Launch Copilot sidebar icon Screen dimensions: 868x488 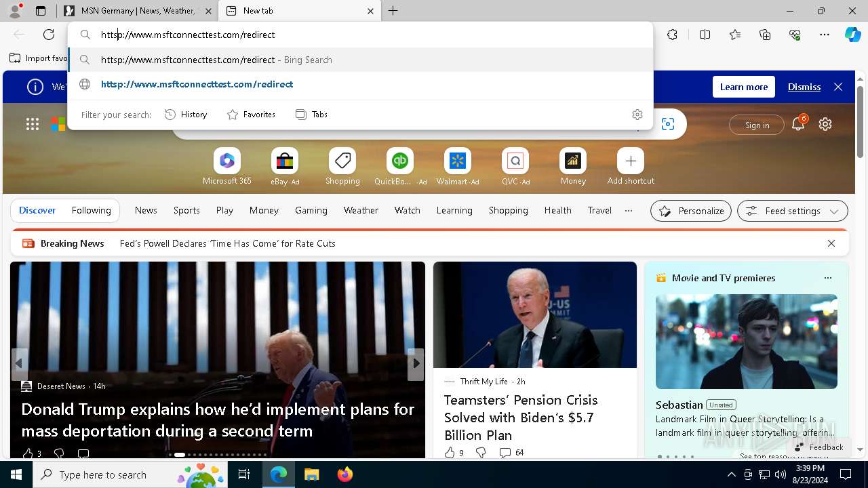852,35
